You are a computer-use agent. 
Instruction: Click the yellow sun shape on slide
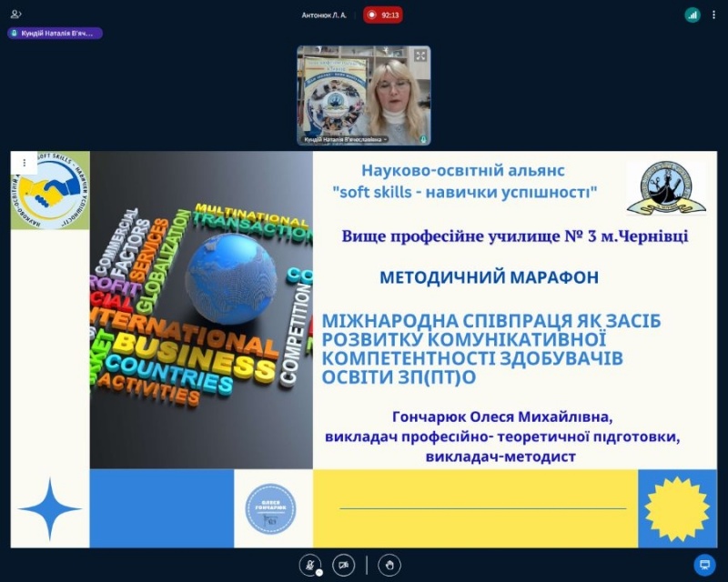pos(676,509)
